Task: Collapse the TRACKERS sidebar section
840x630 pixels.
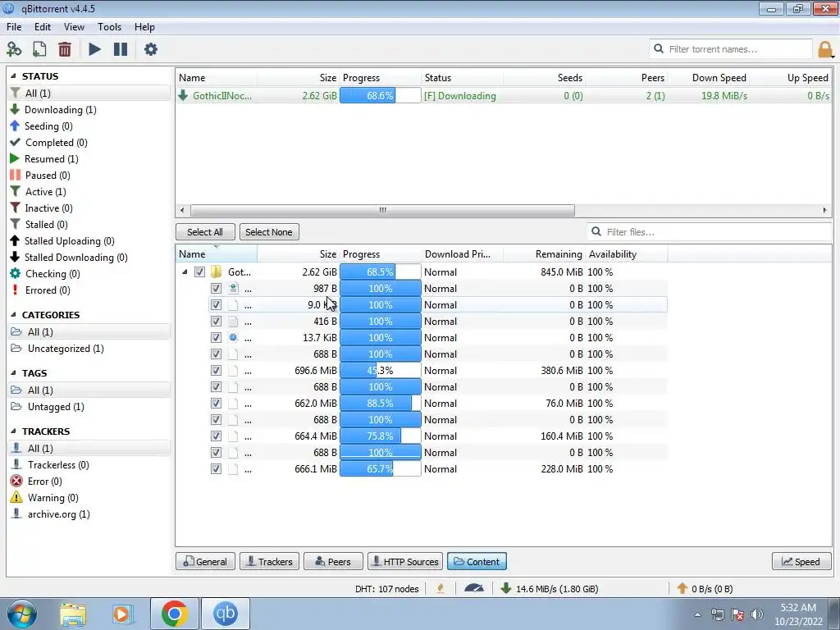Action: pos(13,431)
